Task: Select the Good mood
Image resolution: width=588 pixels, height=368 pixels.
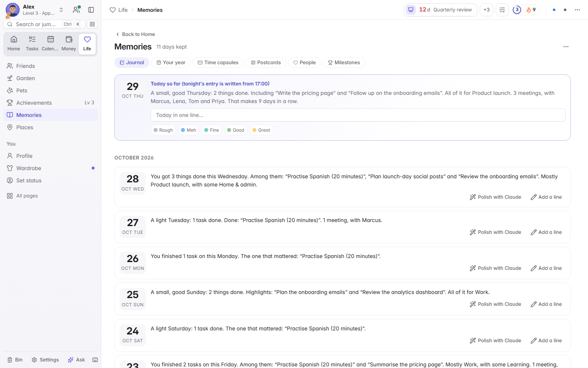Action: (236, 130)
